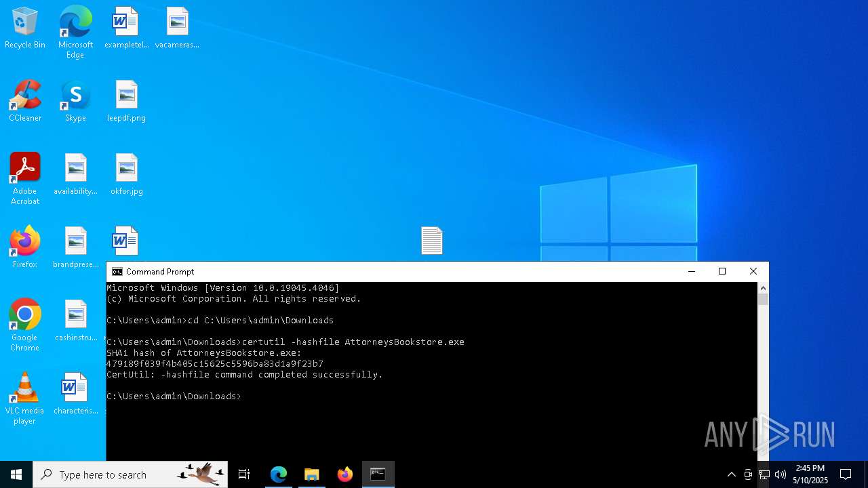Switch to Command Prompt taskbar button

tap(378, 474)
